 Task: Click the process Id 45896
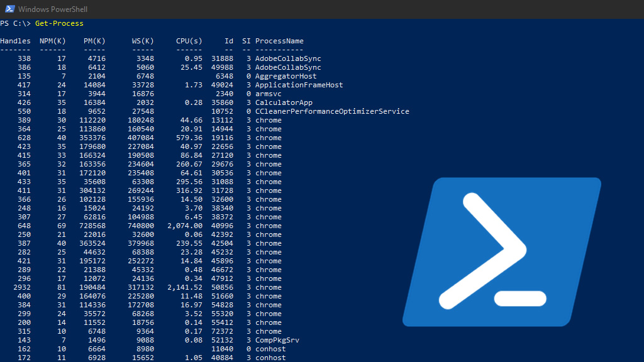222,261
